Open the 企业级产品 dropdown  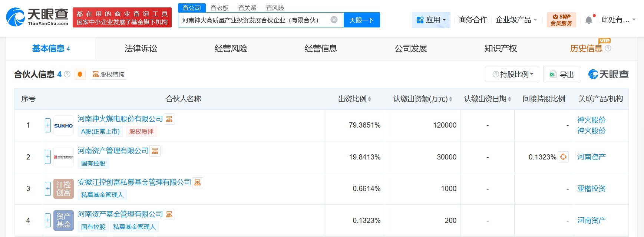pyautogui.click(x=516, y=20)
